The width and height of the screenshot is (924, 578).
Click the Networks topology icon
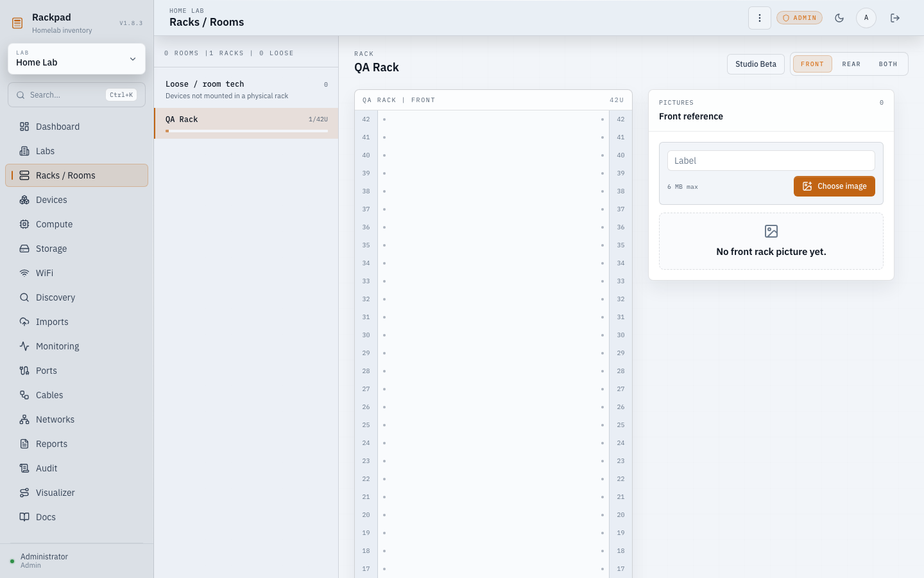[24, 419]
